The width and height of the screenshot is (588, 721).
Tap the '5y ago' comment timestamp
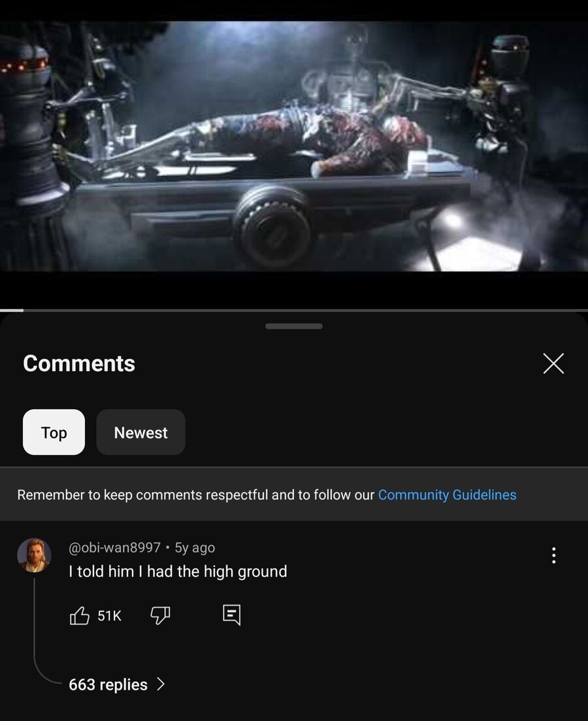[x=195, y=547]
